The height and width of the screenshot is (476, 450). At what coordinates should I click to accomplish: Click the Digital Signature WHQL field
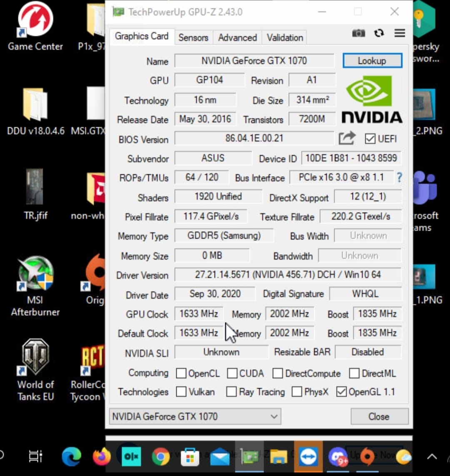(365, 294)
